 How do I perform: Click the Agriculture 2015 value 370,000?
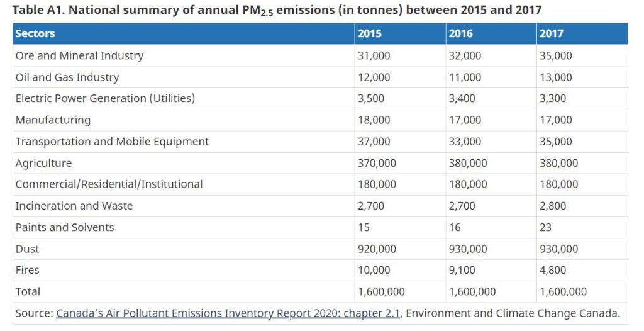click(x=377, y=163)
